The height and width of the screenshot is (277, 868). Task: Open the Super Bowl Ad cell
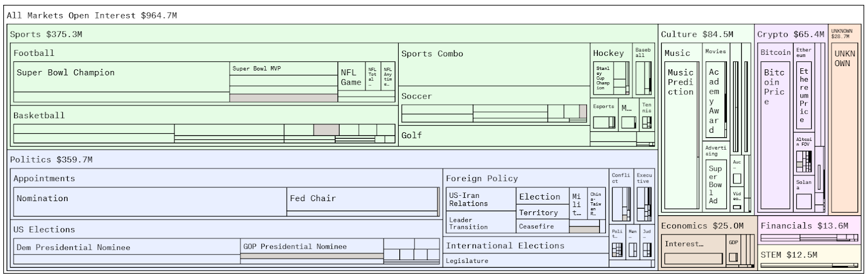[715, 184]
